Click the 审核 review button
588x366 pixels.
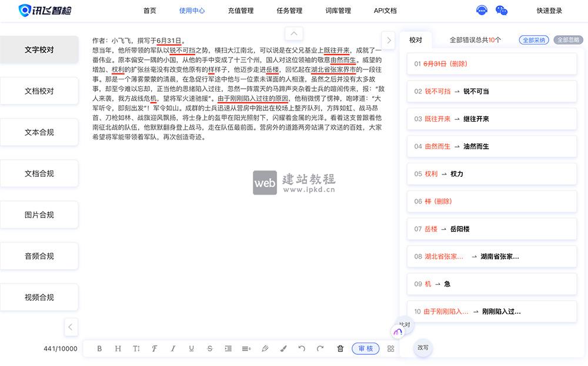click(365, 348)
